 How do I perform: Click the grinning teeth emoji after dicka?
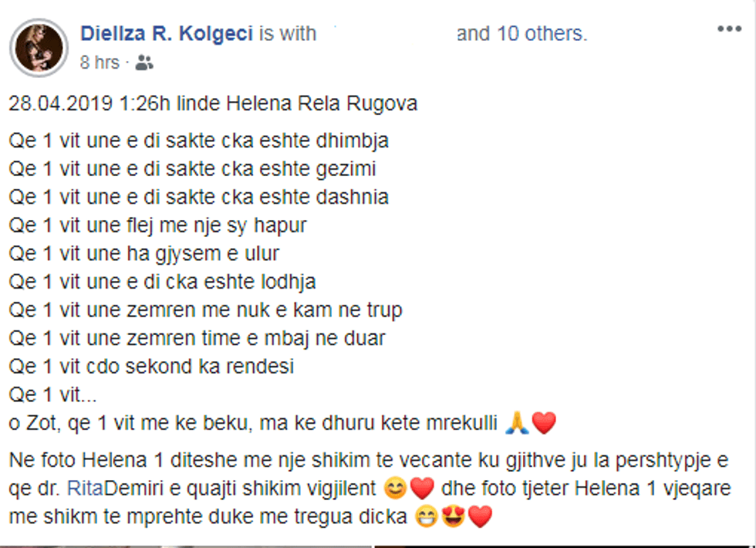point(426,516)
